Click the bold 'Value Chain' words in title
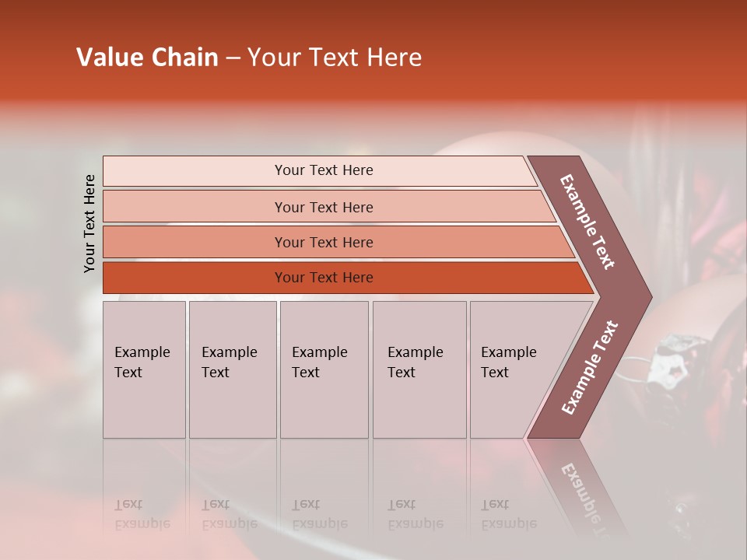Viewport: 747px width, 560px height. pyautogui.click(x=147, y=57)
